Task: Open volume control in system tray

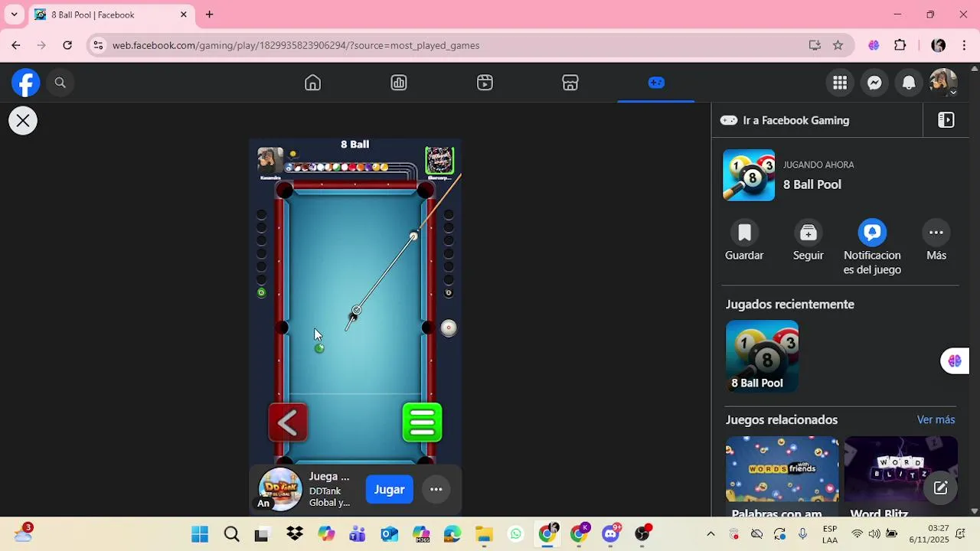Action: tap(874, 533)
